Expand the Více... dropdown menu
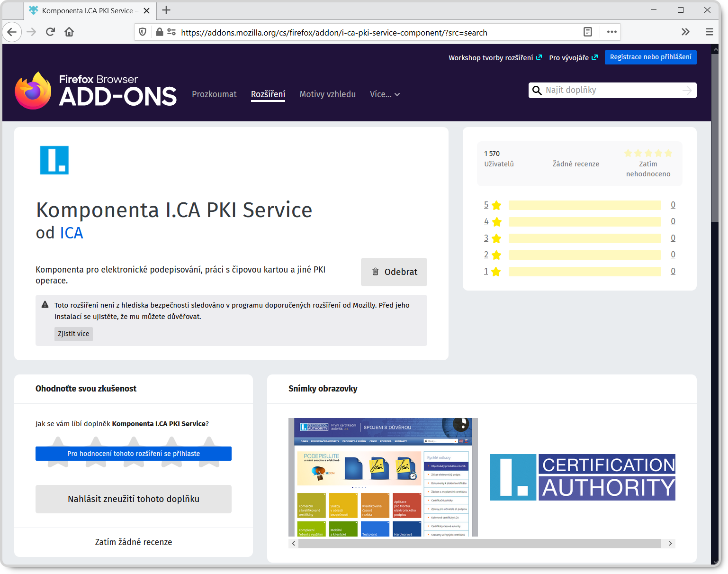The width and height of the screenshot is (728, 574). (385, 94)
